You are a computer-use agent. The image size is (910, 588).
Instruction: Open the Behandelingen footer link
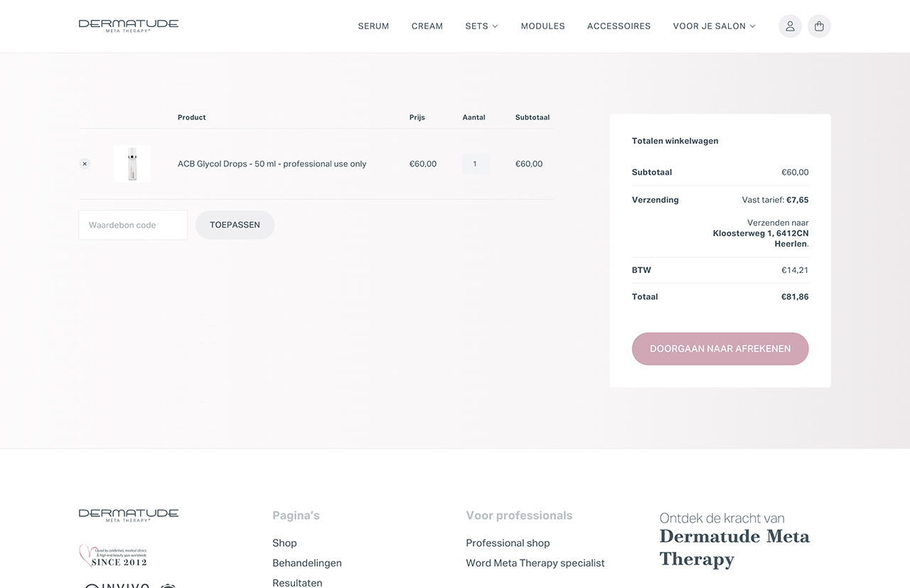click(307, 563)
